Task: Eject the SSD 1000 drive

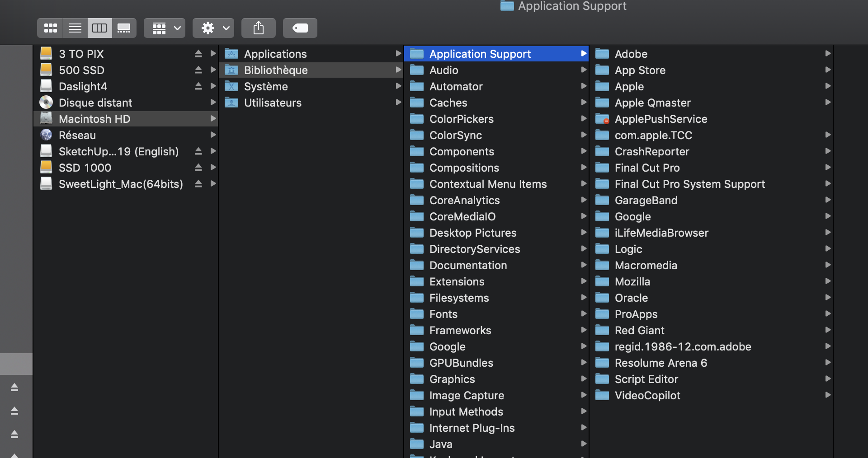Action: coord(198,167)
